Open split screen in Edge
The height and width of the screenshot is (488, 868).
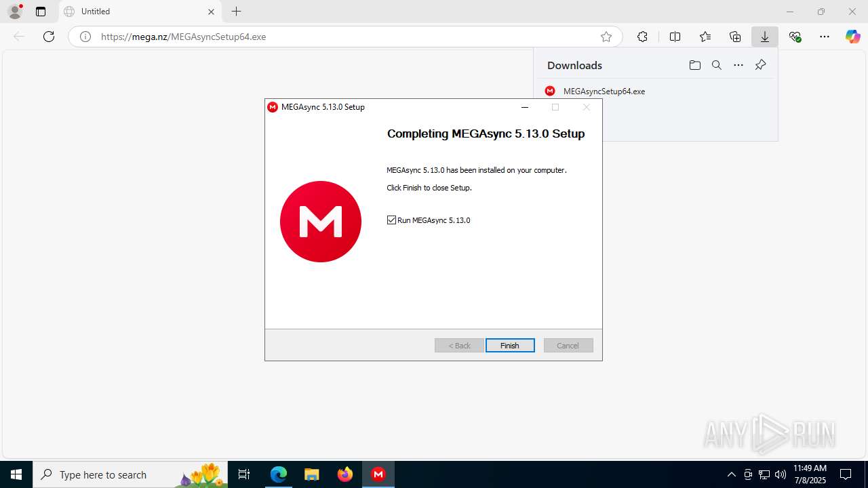(x=675, y=37)
